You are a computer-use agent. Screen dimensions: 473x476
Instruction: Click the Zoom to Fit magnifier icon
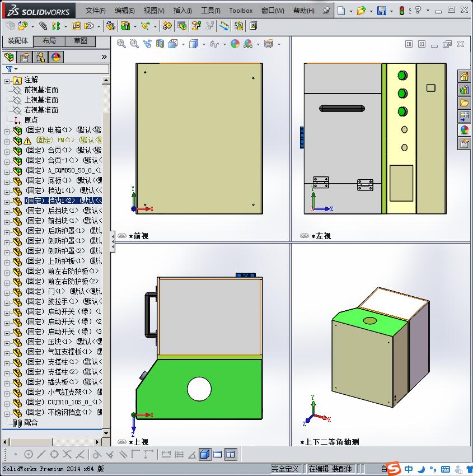click(121, 44)
